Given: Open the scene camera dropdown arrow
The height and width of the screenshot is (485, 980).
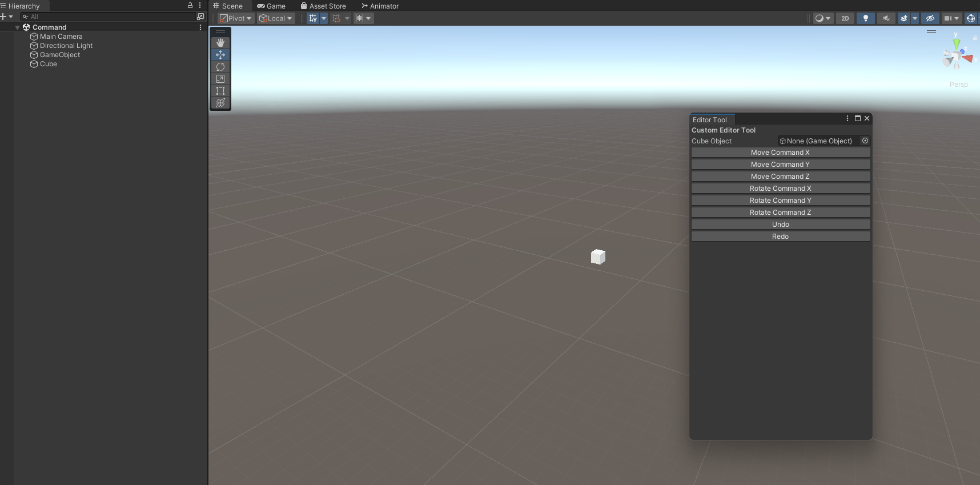Looking at the screenshot, I should pyautogui.click(x=957, y=18).
